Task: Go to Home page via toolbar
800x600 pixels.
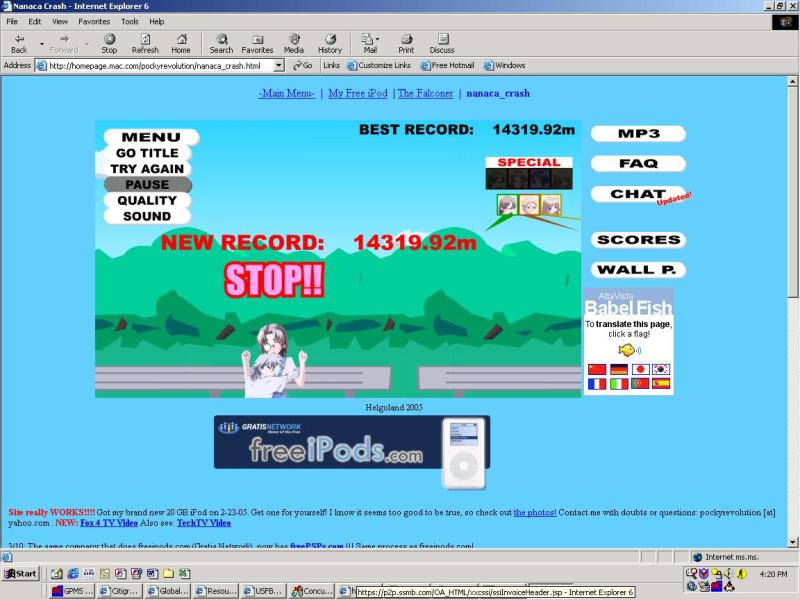Action: point(181,44)
